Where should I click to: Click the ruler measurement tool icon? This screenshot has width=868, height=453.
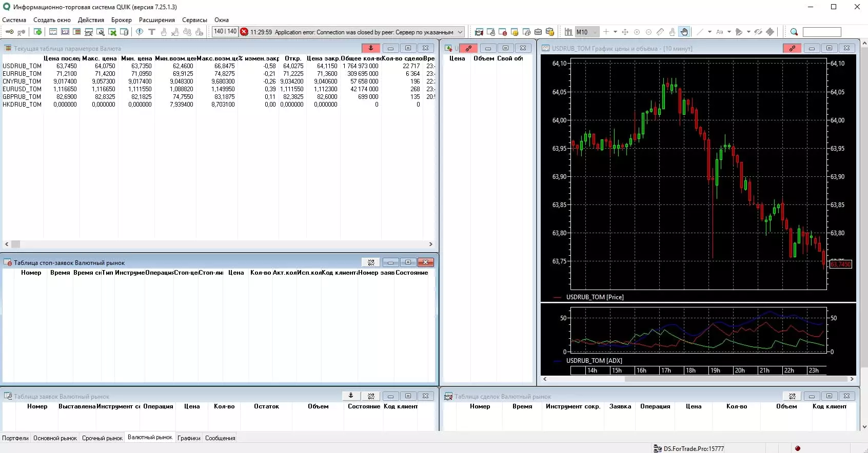(660, 32)
